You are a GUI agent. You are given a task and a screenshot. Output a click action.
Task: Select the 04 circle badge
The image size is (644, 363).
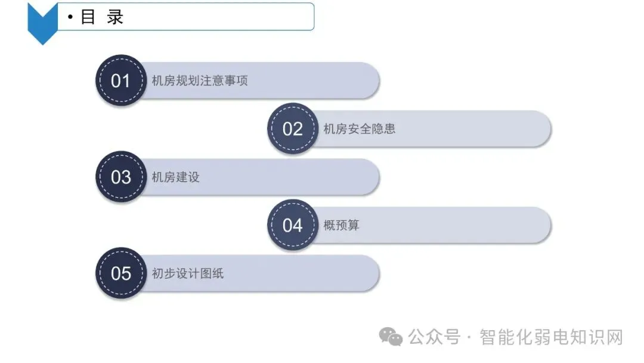point(292,225)
